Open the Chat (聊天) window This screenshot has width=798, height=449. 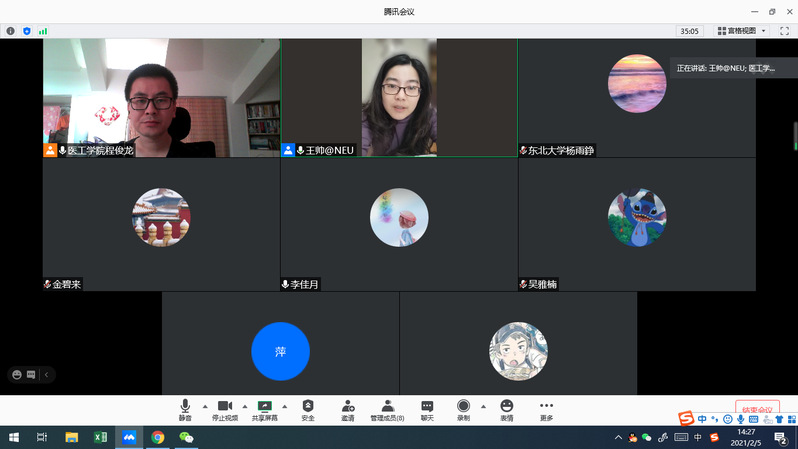(427, 410)
